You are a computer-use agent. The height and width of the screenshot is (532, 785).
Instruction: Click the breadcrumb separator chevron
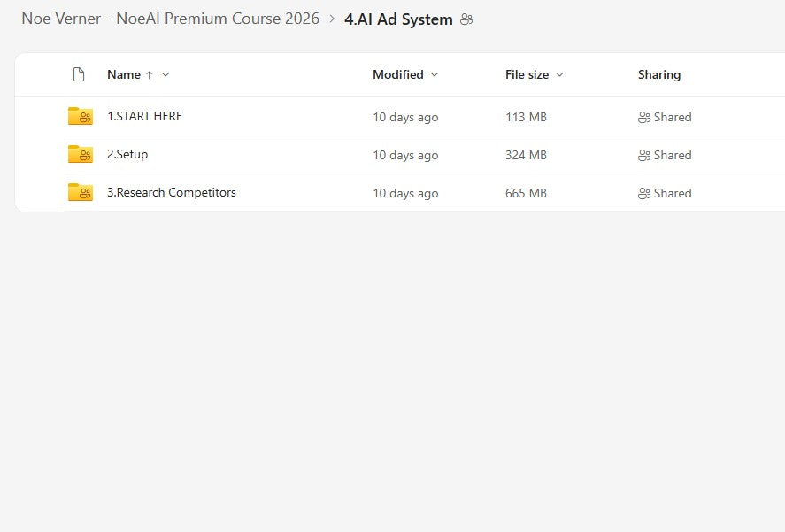332,19
